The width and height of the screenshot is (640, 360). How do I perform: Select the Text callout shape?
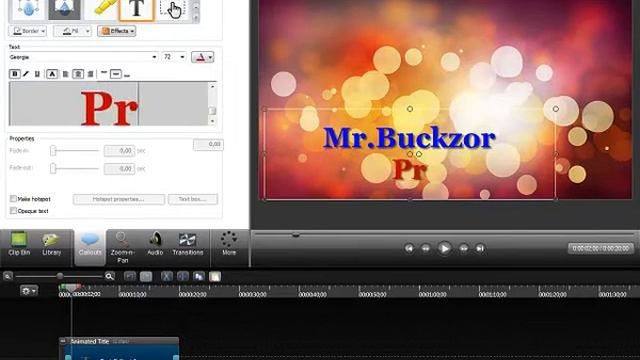point(136,10)
